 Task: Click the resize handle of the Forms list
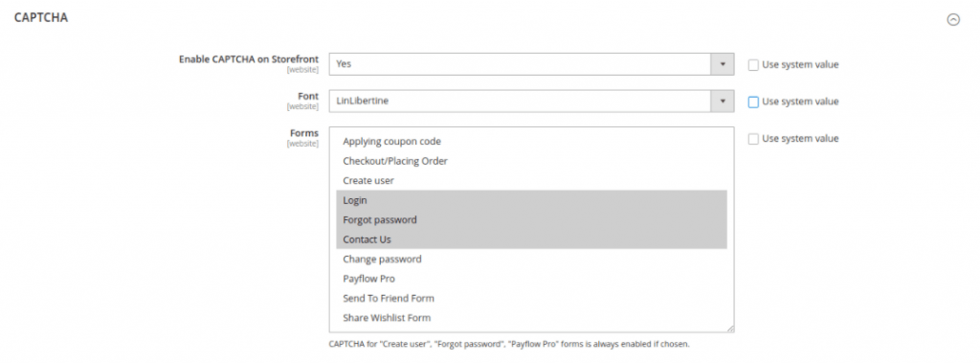click(730, 329)
